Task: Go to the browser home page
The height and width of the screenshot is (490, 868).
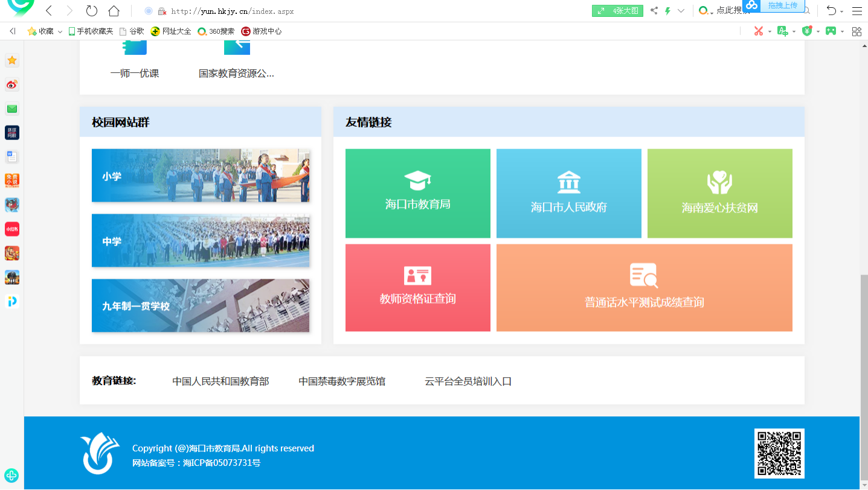Action: (113, 11)
